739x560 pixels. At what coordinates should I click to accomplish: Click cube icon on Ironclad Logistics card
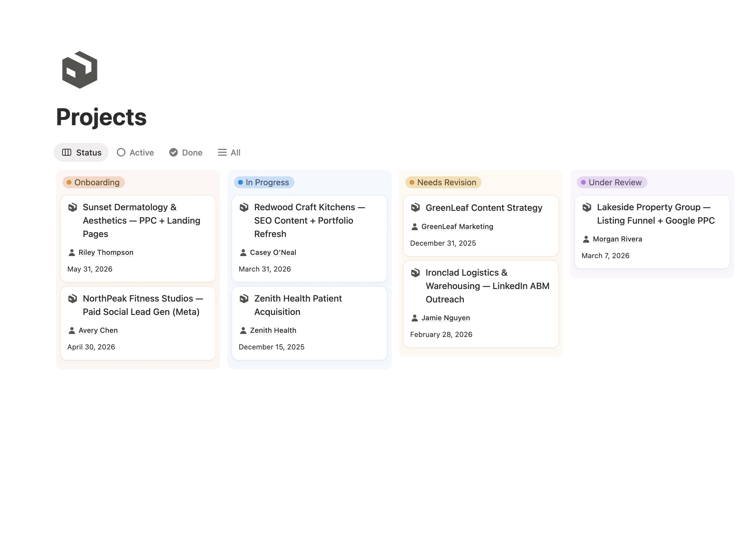(x=415, y=273)
